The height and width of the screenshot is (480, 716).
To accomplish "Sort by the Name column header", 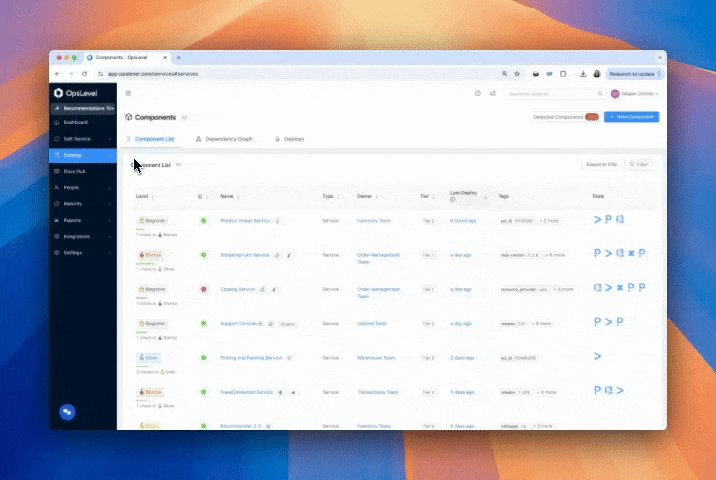I will [x=230, y=196].
